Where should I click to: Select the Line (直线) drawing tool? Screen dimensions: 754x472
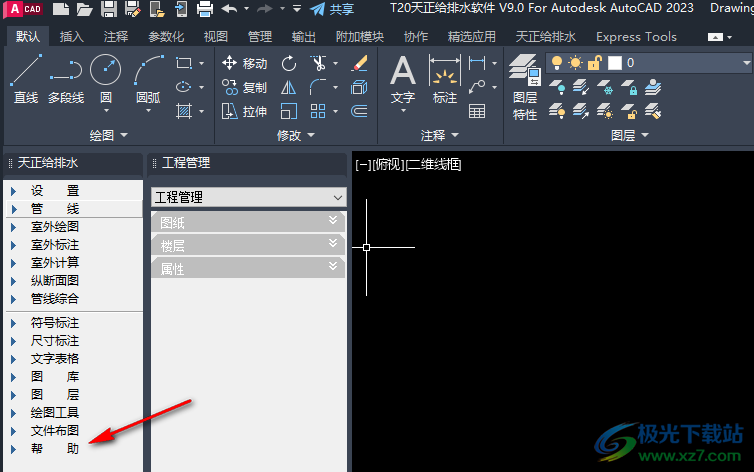click(x=25, y=79)
